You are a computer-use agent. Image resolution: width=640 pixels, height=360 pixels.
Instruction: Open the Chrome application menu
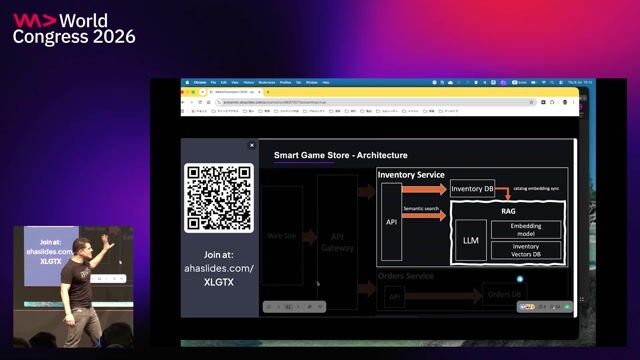point(200,82)
